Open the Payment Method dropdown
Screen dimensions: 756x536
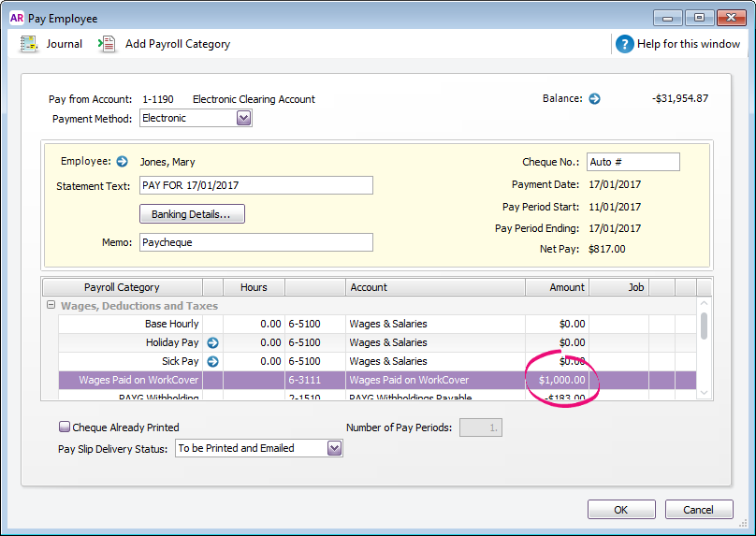(x=243, y=118)
